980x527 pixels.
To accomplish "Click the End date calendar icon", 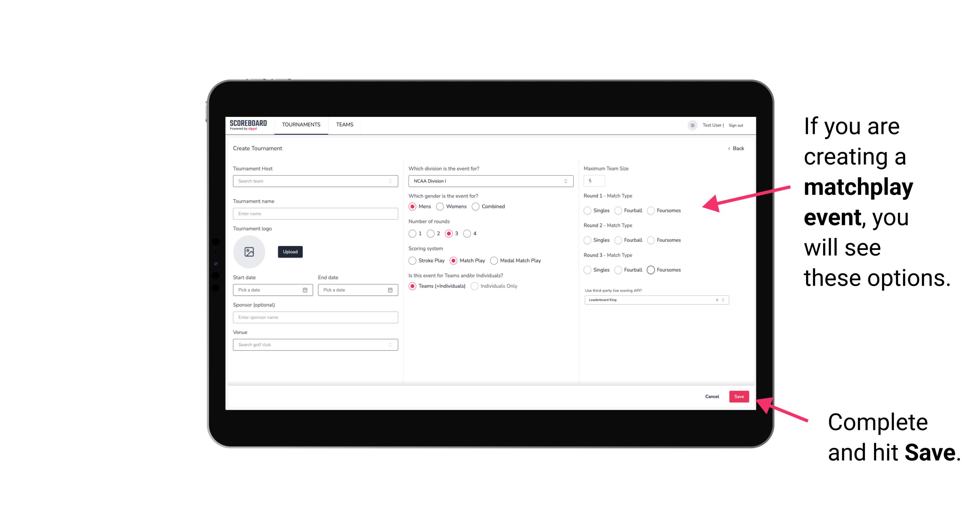I will tap(390, 290).
